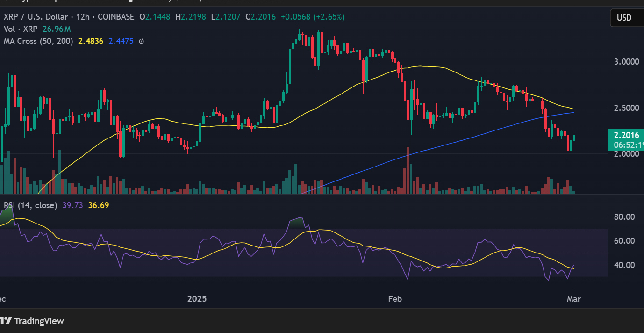Click the 2.5000 price axis label

626,108
